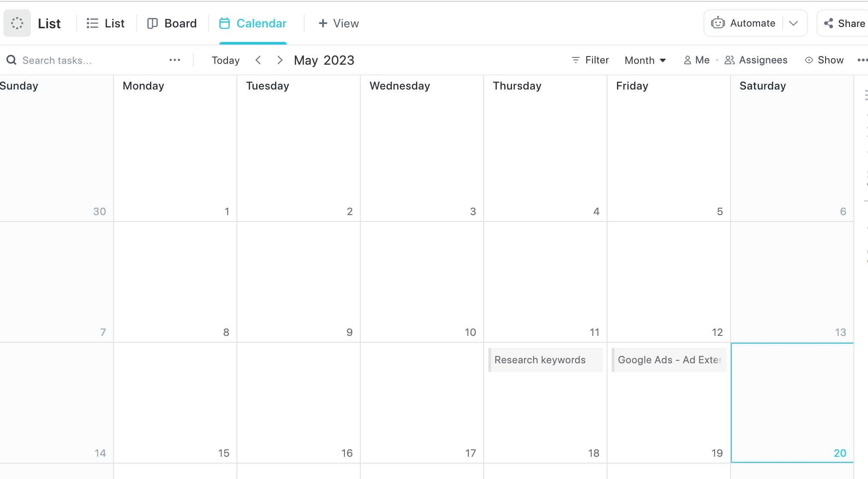Toggle the Me assignee filter
This screenshot has width=868, height=479.
697,60
